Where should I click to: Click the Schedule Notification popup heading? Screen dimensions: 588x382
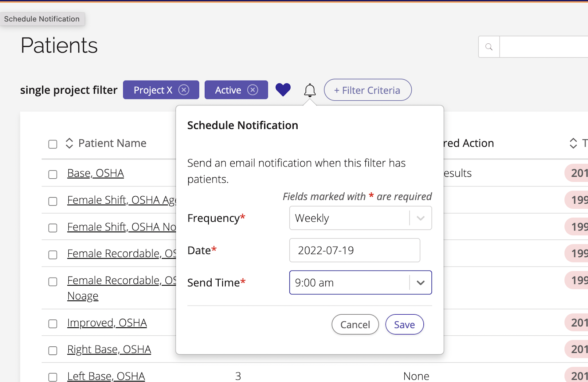(243, 125)
